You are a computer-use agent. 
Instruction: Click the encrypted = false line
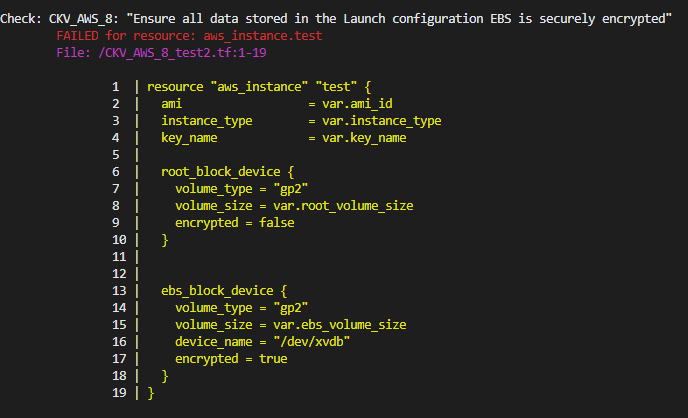click(x=235, y=223)
